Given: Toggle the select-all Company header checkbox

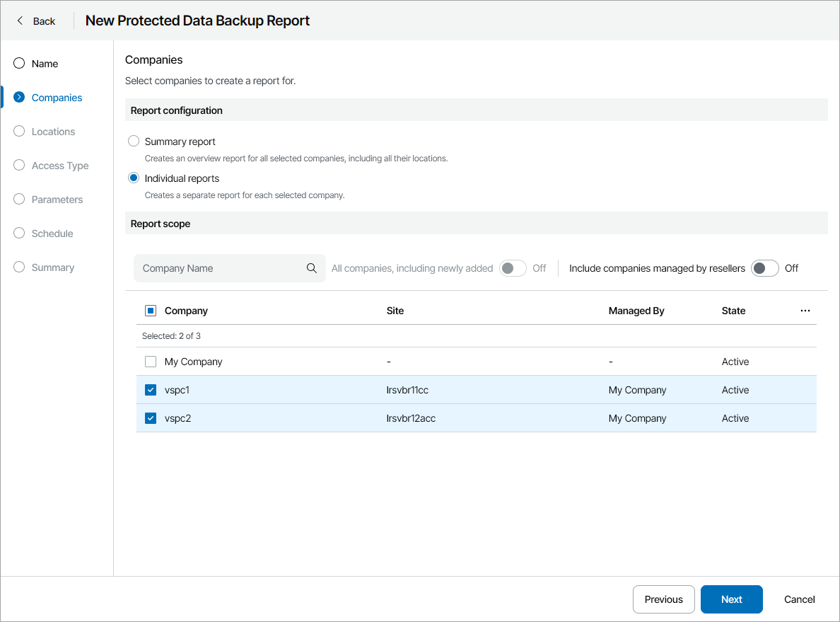Looking at the screenshot, I should tap(151, 311).
